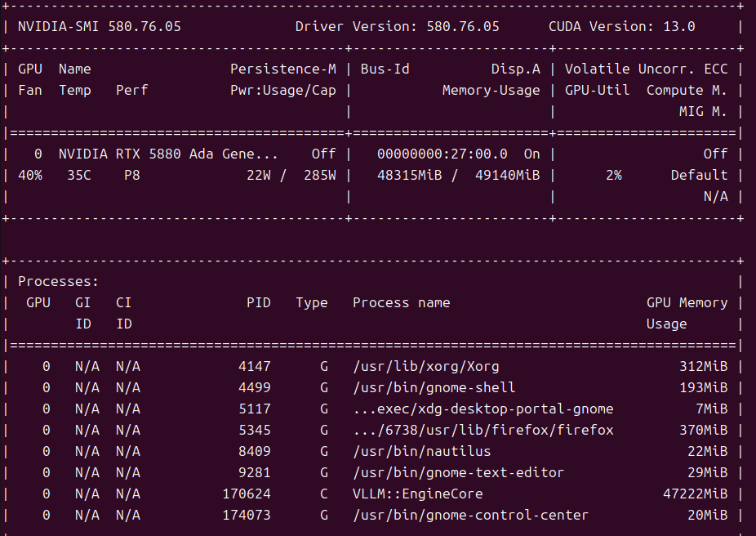Click the 40% fan speed value
756x536 pixels.
(30, 175)
